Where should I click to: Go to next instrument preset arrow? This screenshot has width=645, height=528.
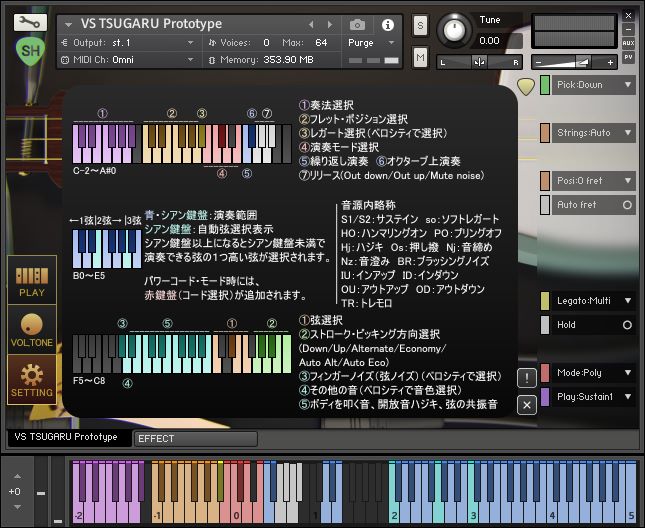click(x=331, y=24)
